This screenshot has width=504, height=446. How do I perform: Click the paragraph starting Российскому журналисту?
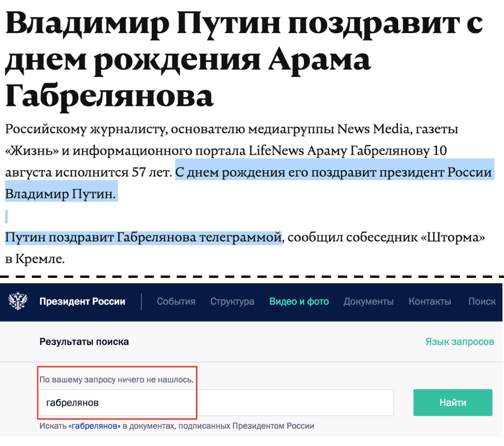[249, 162]
